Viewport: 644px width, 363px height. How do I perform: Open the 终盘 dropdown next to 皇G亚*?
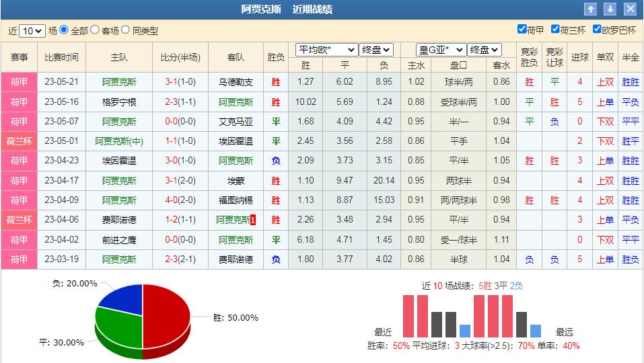coord(485,50)
